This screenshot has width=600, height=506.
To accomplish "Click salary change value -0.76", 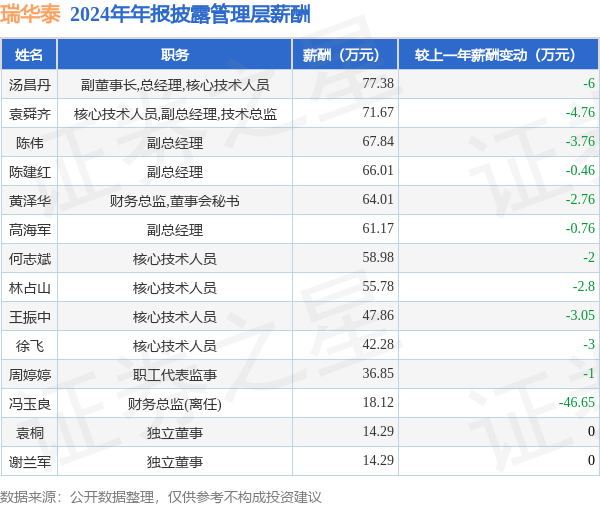I will click(580, 228).
